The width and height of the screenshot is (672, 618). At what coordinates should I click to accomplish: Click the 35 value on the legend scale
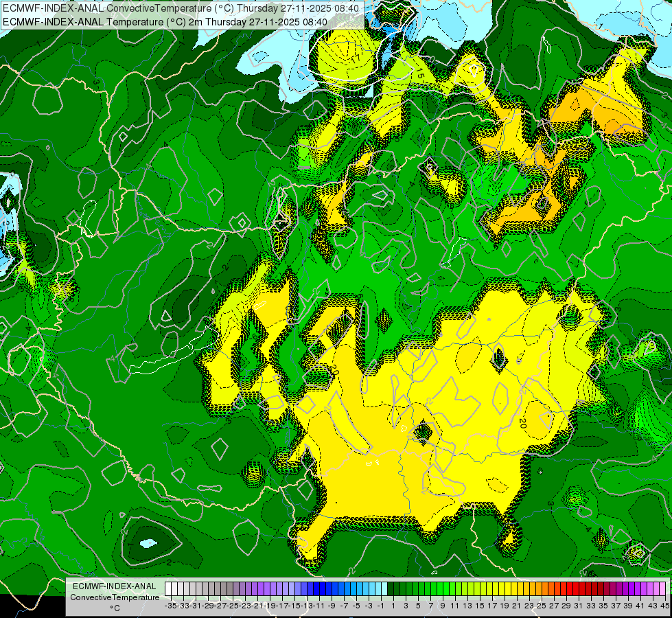(x=603, y=606)
